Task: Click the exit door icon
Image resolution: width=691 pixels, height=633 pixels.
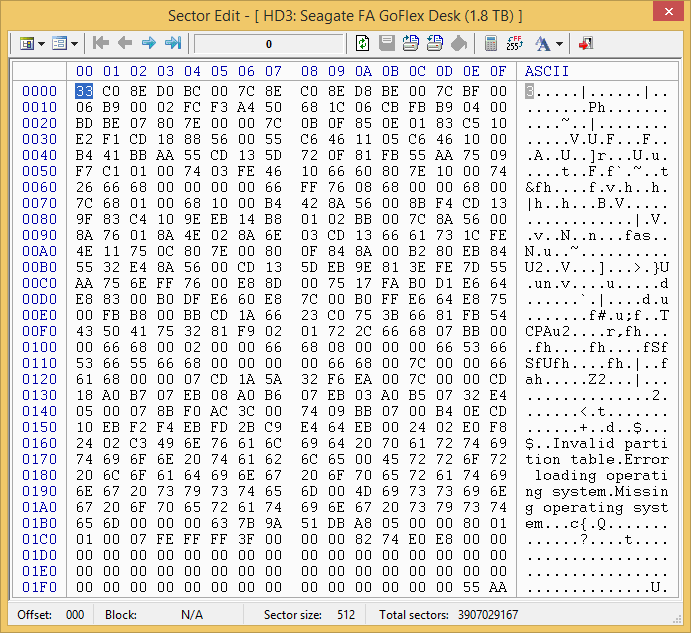Action: point(586,43)
